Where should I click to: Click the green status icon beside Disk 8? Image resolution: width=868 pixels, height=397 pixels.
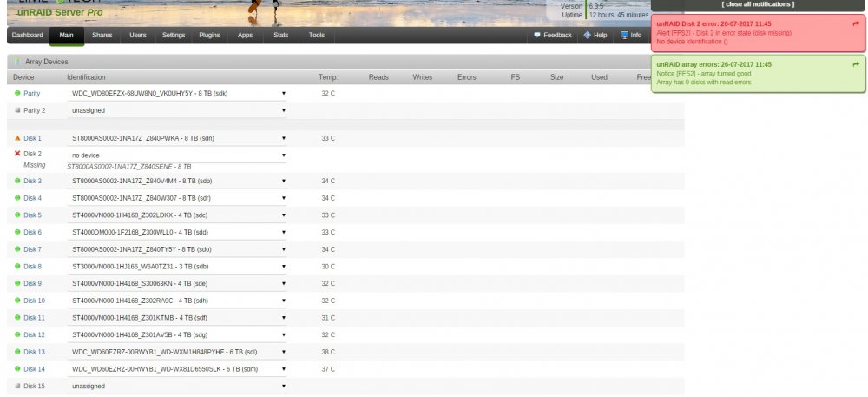pyautogui.click(x=17, y=267)
